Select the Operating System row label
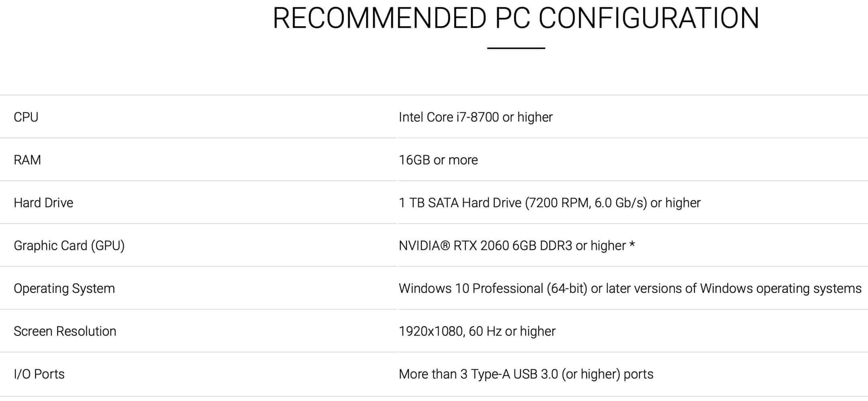This screenshot has height=401, width=868. click(64, 288)
